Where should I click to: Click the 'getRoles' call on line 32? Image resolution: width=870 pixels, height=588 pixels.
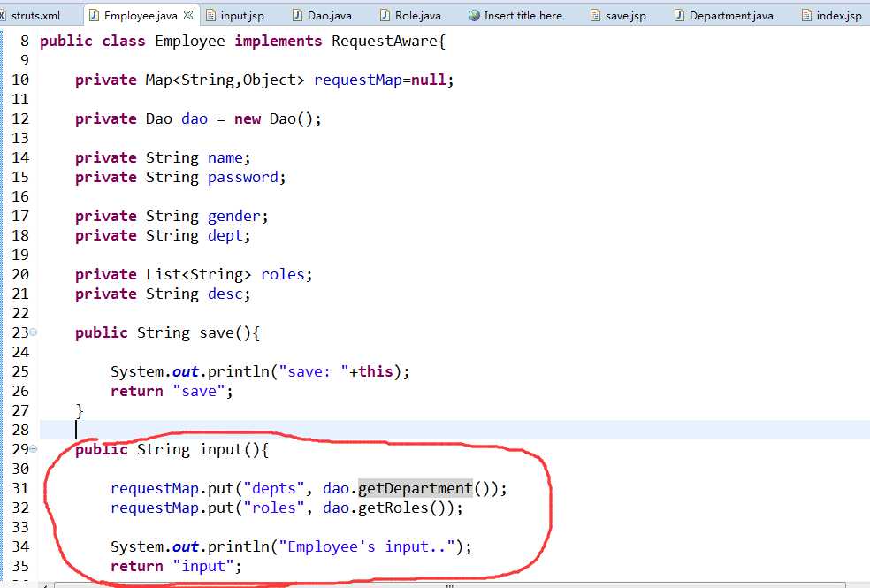[393, 508]
